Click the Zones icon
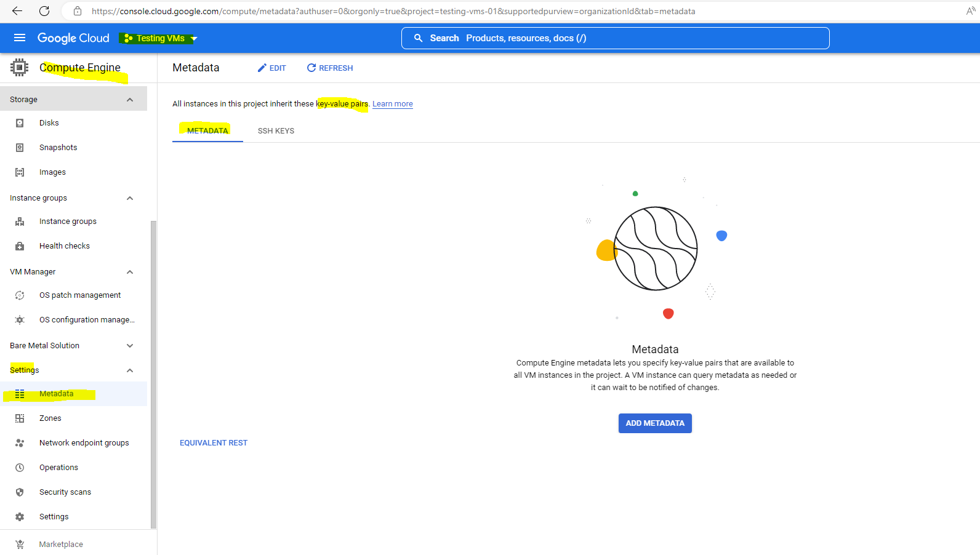Viewport: 980px width, 555px height. [x=20, y=418]
